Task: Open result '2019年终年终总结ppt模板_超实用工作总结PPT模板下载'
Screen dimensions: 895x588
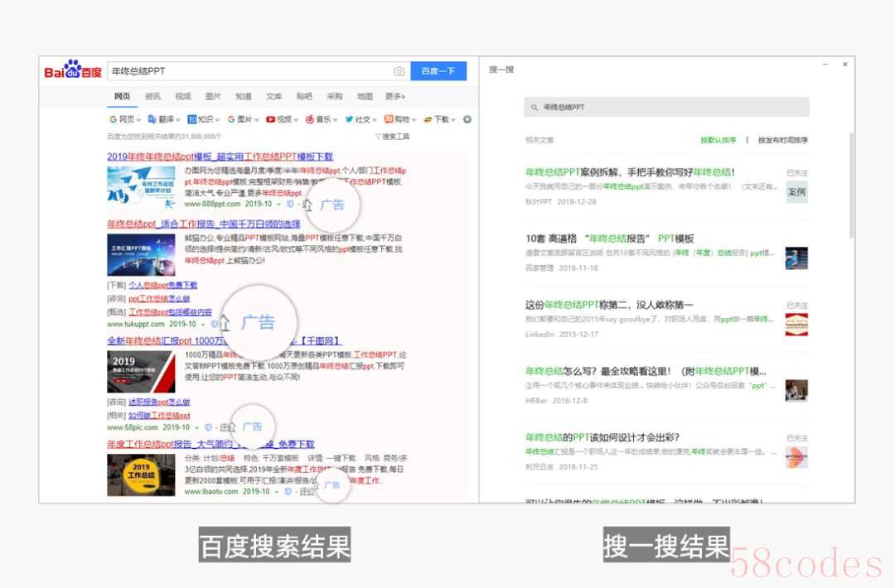Action: coord(220,157)
